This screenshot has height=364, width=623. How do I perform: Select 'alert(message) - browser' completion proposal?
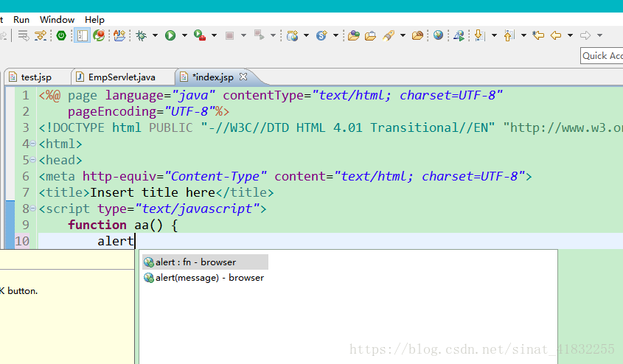(x=206, y=278)
